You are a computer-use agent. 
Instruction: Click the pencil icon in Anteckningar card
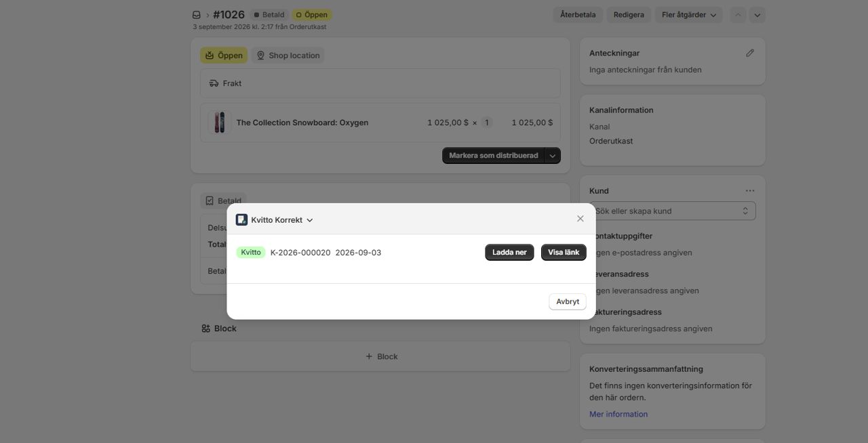point(750,53)
